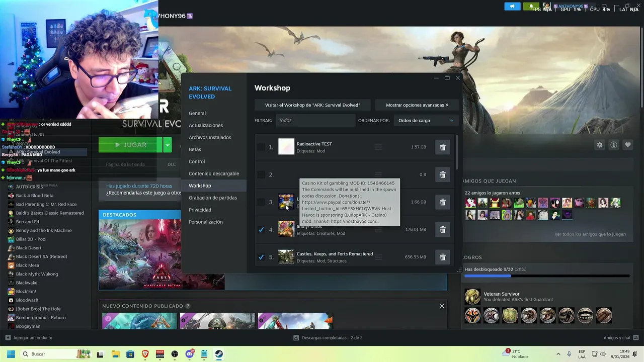Open Grabación de partidas section
The height and width of the screenshot is (362, 644).
[x=213, y=198]
